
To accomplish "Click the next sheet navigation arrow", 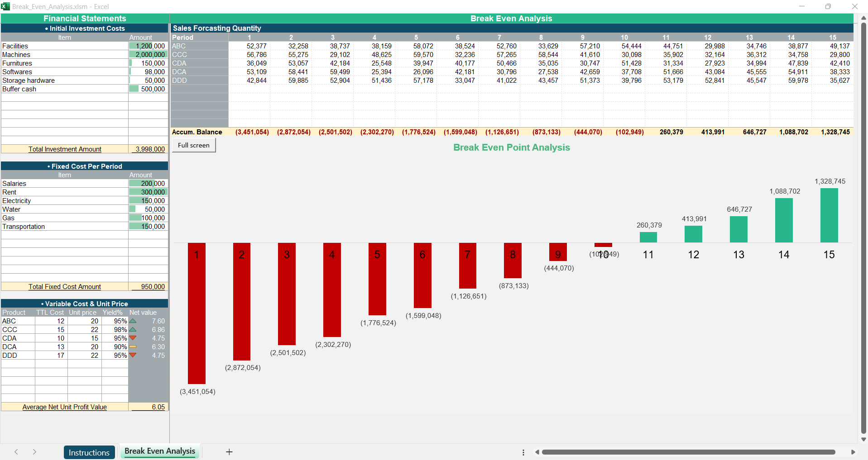I will click(x=34, y=452).
